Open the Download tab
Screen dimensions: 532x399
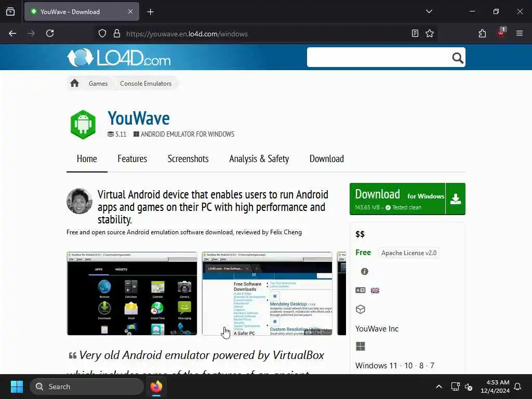pos(326,159)
